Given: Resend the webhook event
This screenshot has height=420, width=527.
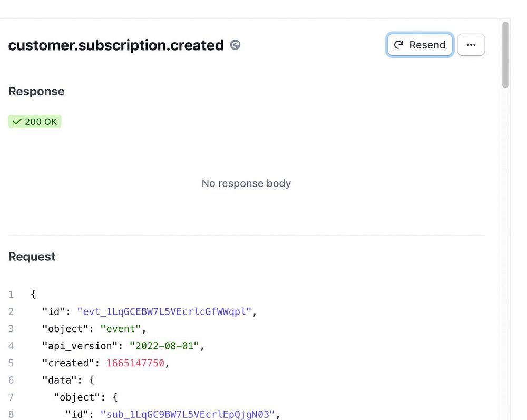Looking at the screenshot, I should 419,45.
